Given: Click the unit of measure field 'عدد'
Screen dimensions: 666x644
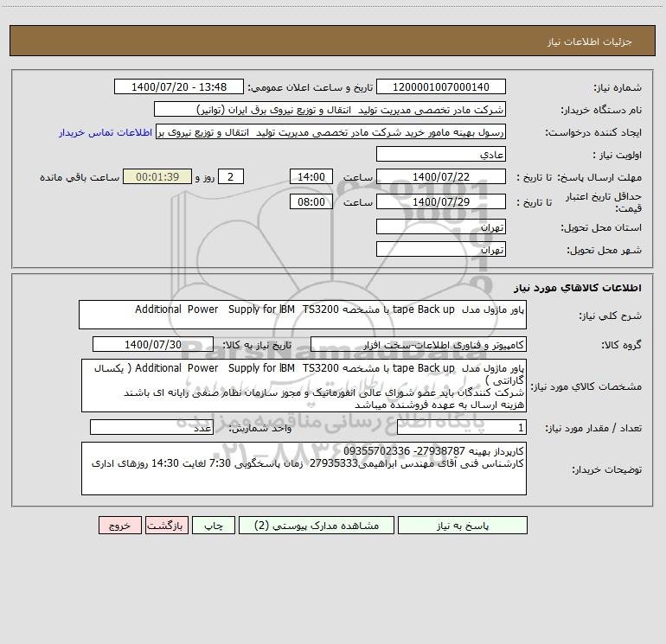Looking at the screenshot, I should point(151,427).
